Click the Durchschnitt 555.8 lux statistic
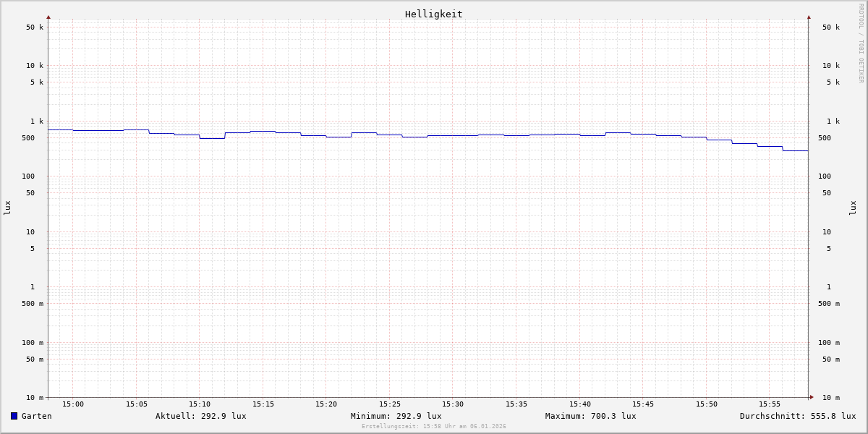This screenshot has width=868, height=434. 797,416
